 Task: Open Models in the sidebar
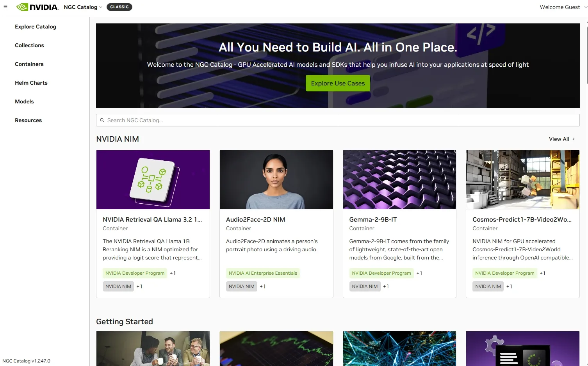(x=24, y=101)
